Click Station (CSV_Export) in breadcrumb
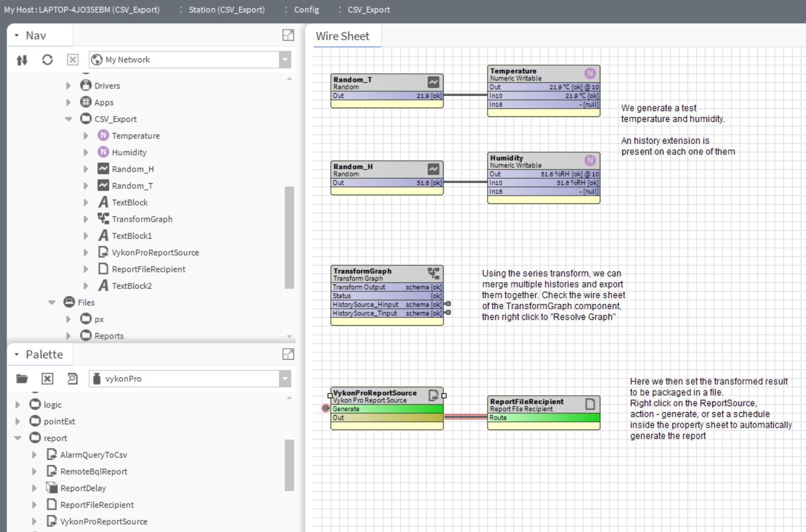806x532 pixels. 227,10
